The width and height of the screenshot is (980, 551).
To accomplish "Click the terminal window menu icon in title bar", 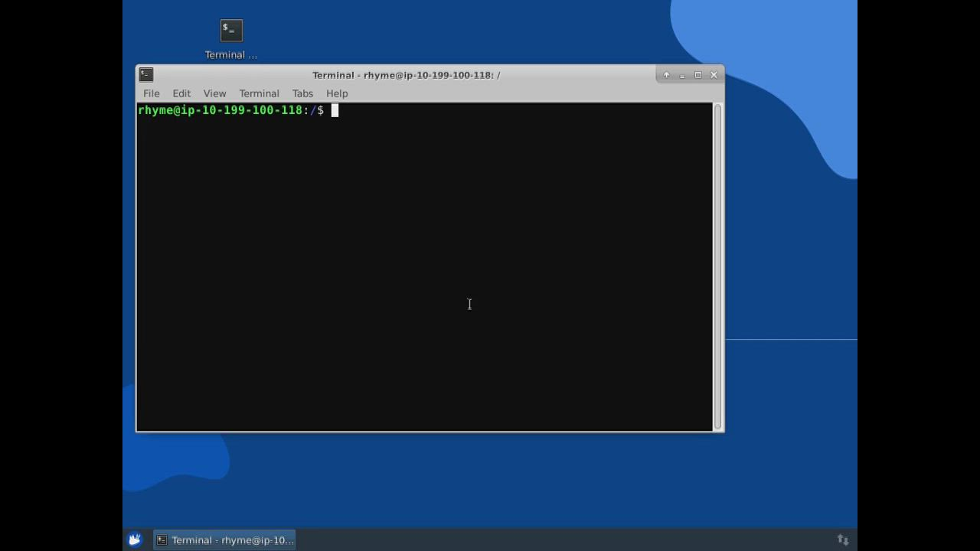I will click(x=146, y=75).
